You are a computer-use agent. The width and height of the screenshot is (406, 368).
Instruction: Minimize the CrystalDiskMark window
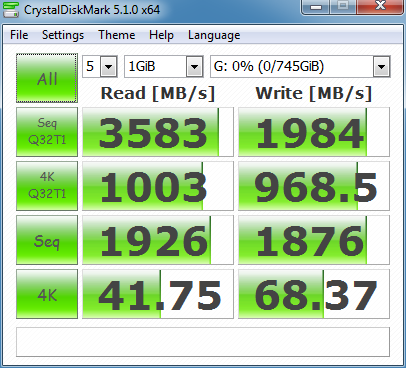(315, 6)
